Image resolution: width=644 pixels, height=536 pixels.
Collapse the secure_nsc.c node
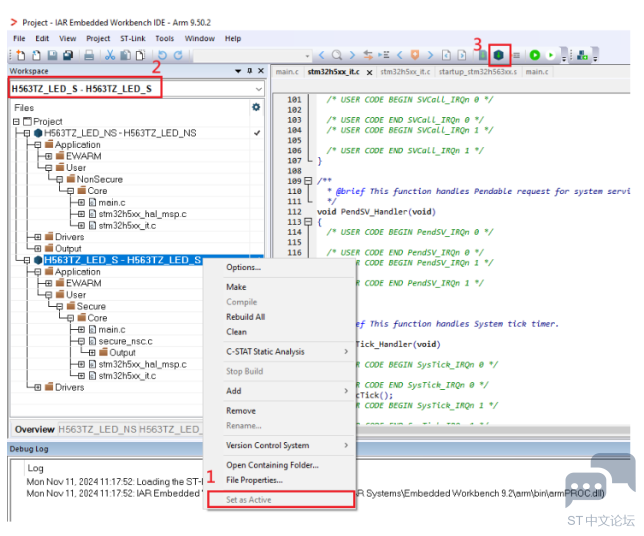pyautogui.click(x=81, y=341)
